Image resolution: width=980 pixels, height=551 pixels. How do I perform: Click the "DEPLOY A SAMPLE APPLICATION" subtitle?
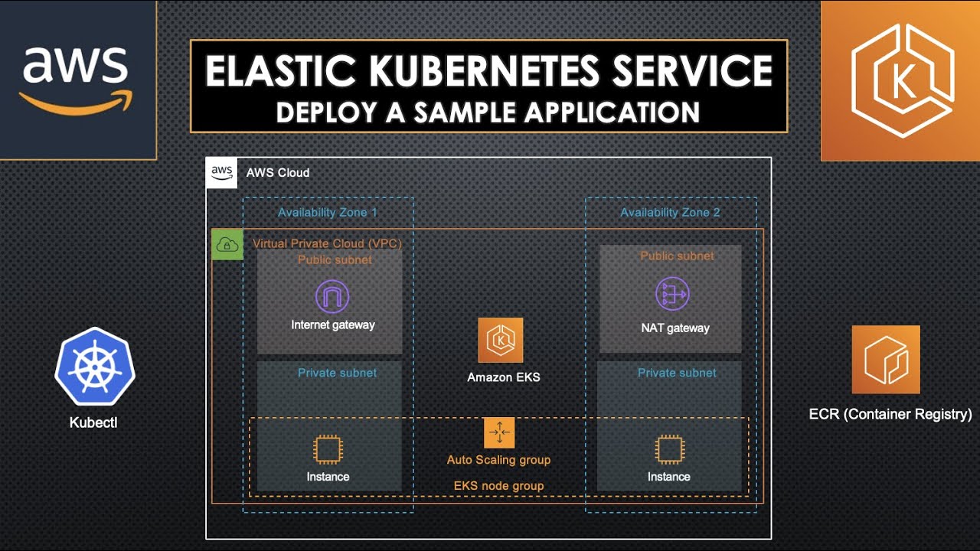point(488,112)
